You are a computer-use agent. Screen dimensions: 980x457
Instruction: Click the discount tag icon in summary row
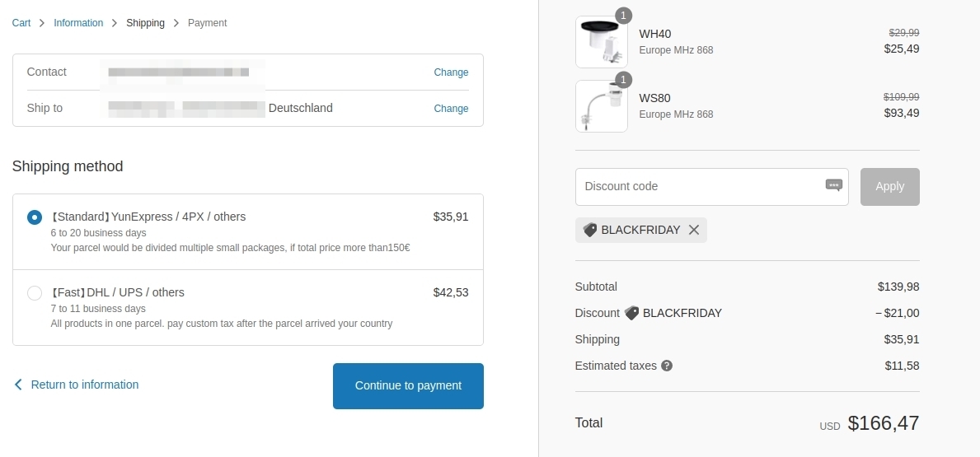pos(631,313)
